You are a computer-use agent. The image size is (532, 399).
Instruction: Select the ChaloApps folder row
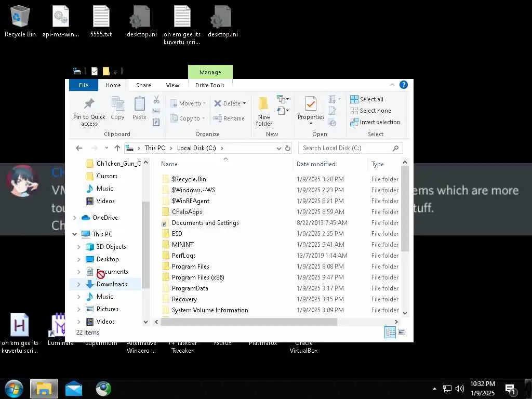(x=187, y=212)
